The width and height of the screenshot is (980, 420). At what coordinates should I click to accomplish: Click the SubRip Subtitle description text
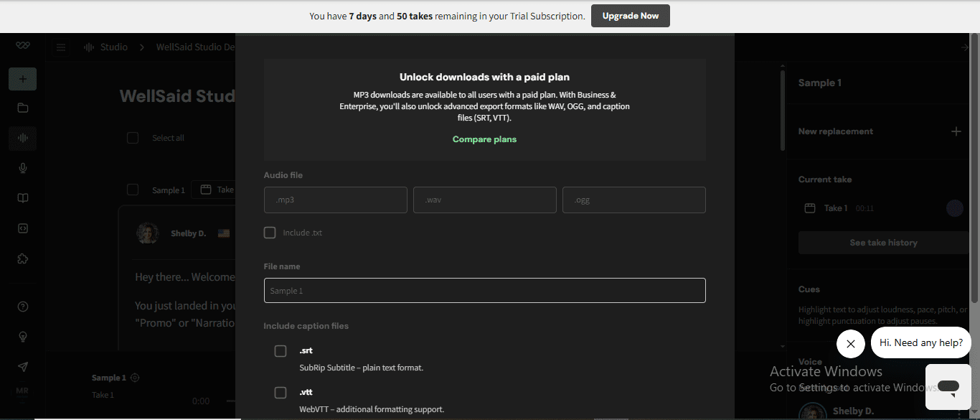(x=361, y=368)
